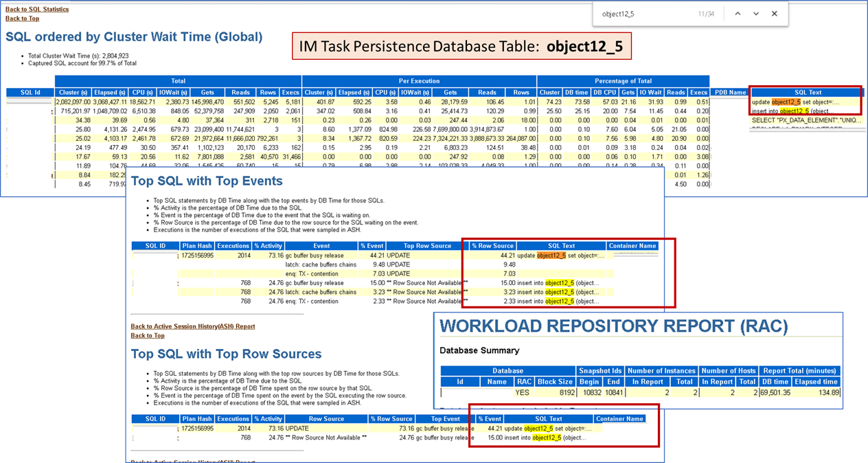Click Container Name header in Top Events table
868x463 pixels.
[x=632, y=246]
